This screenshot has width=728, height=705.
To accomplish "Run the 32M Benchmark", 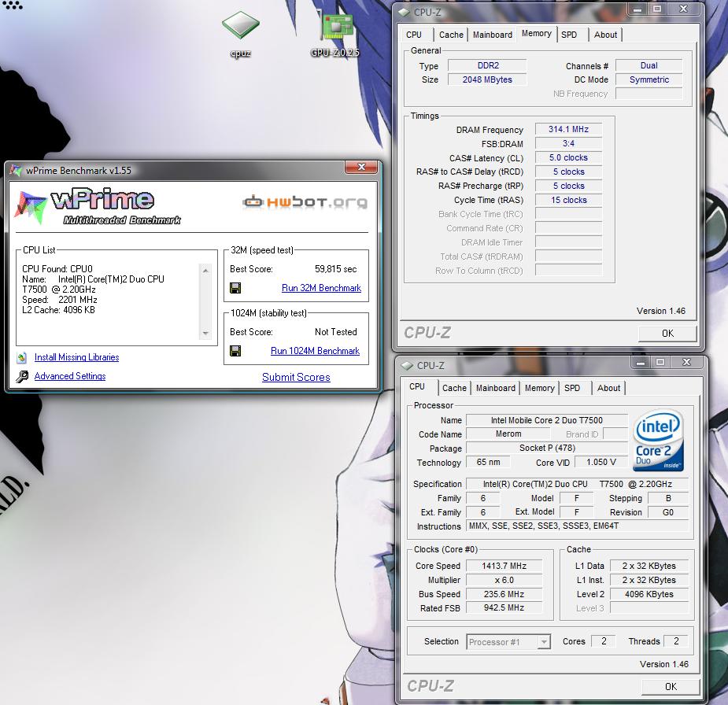I will (x=321, y=288).
